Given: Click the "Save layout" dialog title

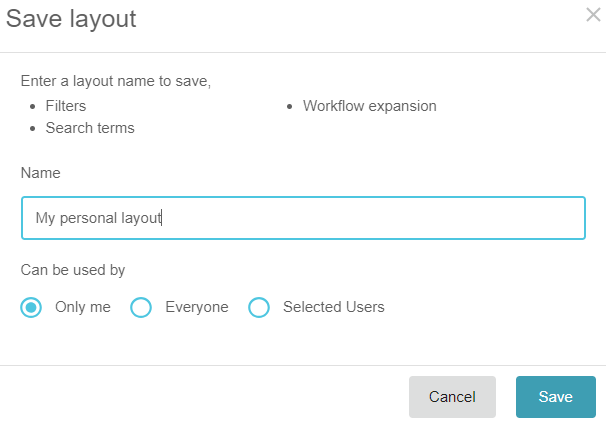Looking at the screenshot, I should [72, 18].
